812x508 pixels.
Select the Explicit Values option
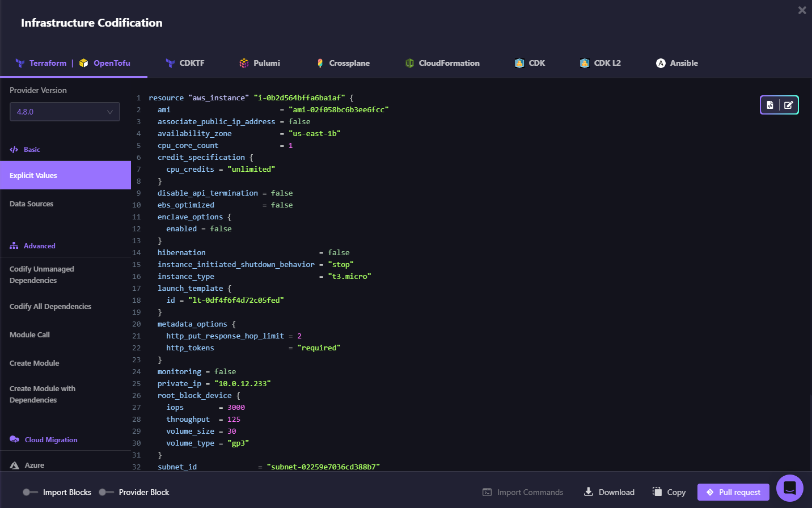65,175
